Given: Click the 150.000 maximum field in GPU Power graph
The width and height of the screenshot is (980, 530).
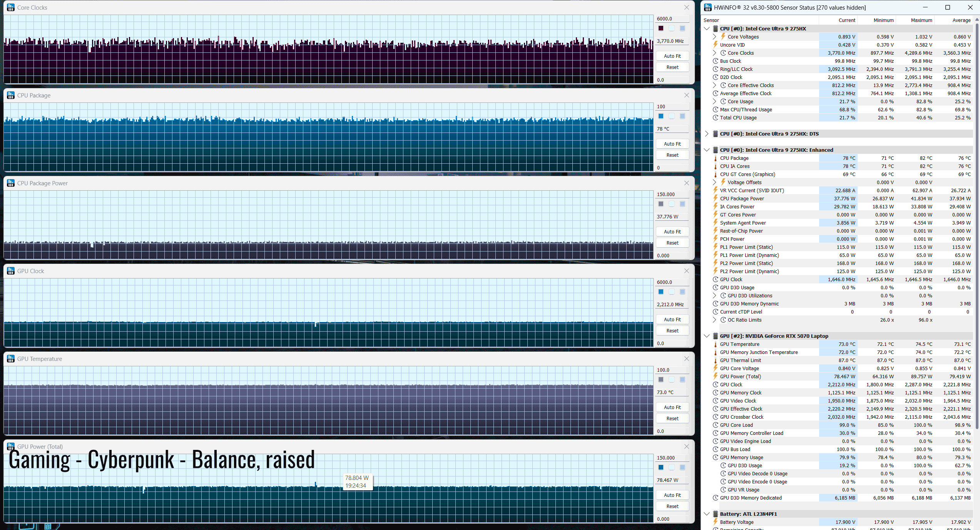Looking at the screenshot, I should pyautogui.click(x=672, y=458).
